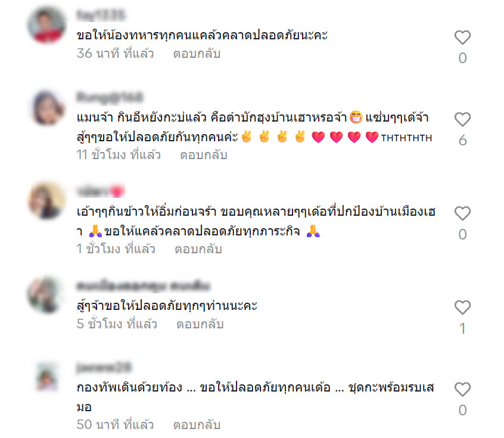The height and width of the screenshot is (438, 504).
Task: Like the comment with six likes
Action: [x=462, y=120]
